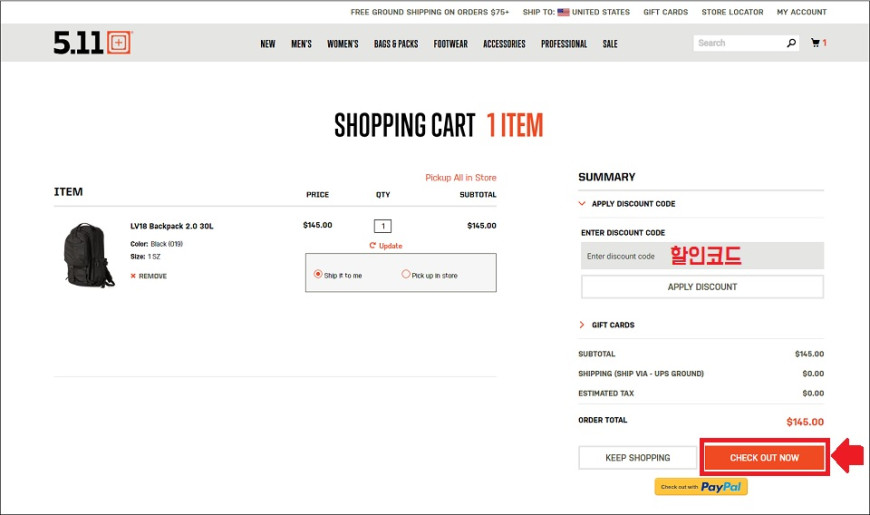Click the Ship To United States selector
The image size is (870, 515).
pos(576,12)
